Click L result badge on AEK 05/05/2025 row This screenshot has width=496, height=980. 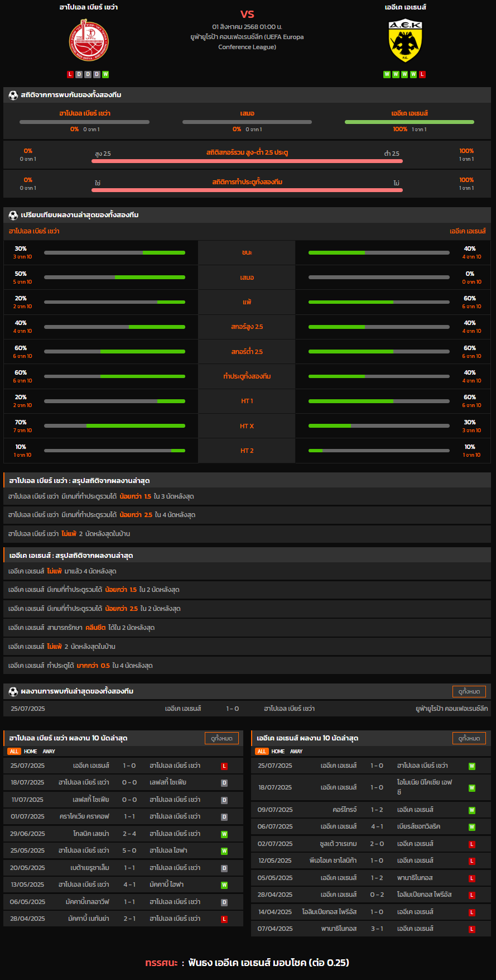click(x=472, y=878)
